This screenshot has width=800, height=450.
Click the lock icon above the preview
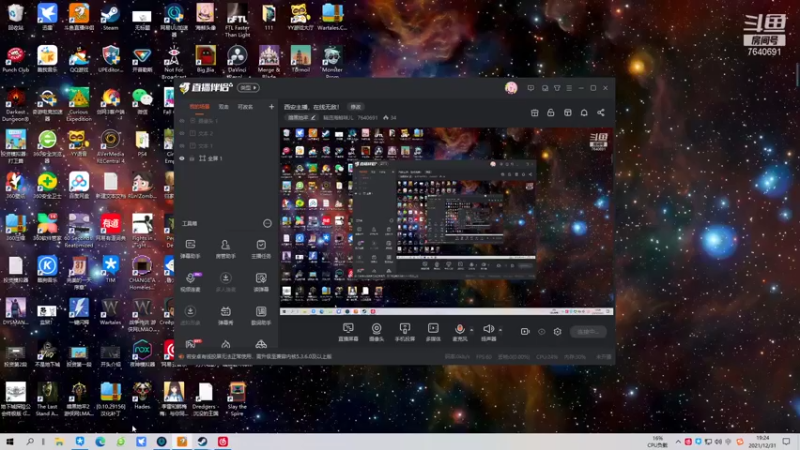[x=551, y=112]
